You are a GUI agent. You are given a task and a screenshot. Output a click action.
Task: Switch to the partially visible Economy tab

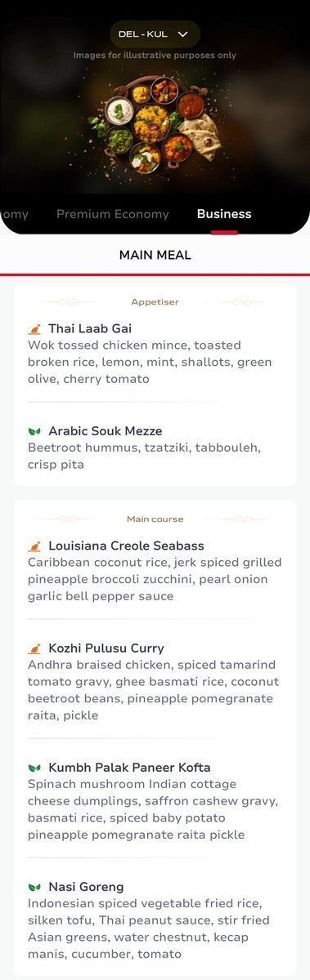(14, 214)
